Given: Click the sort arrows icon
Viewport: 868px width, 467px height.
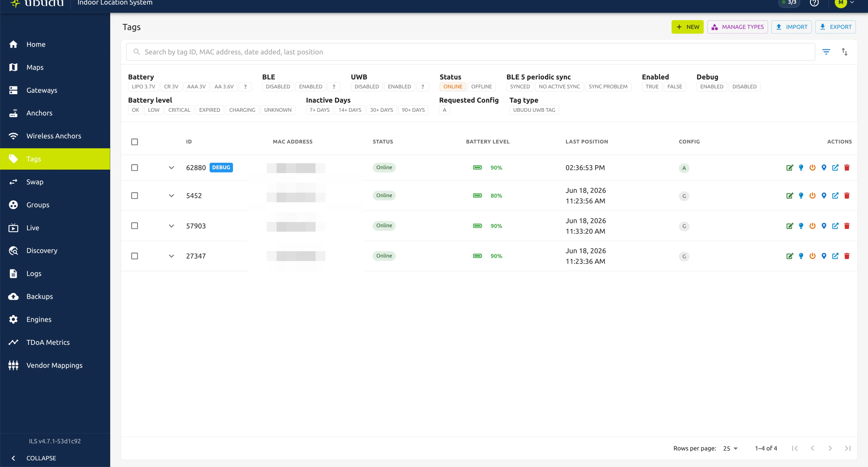Looking at the screenshot, I should [844, 52].
